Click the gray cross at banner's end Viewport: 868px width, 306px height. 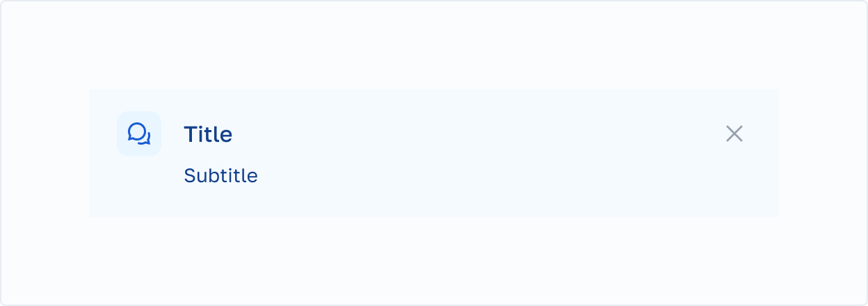[x=734, y=134]
